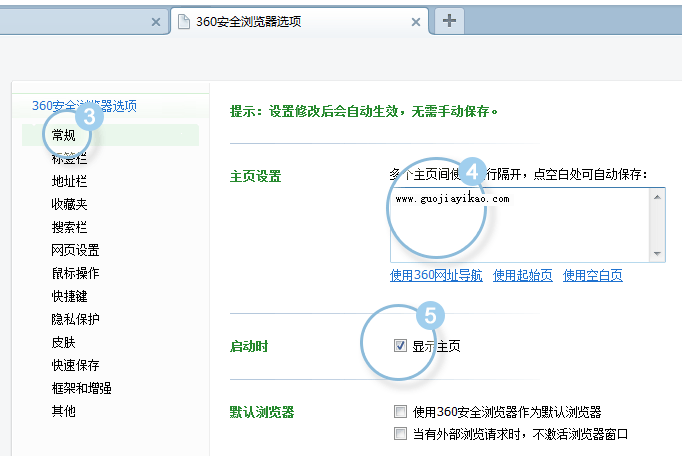Open the 皮肤 section

click(64, 342)
